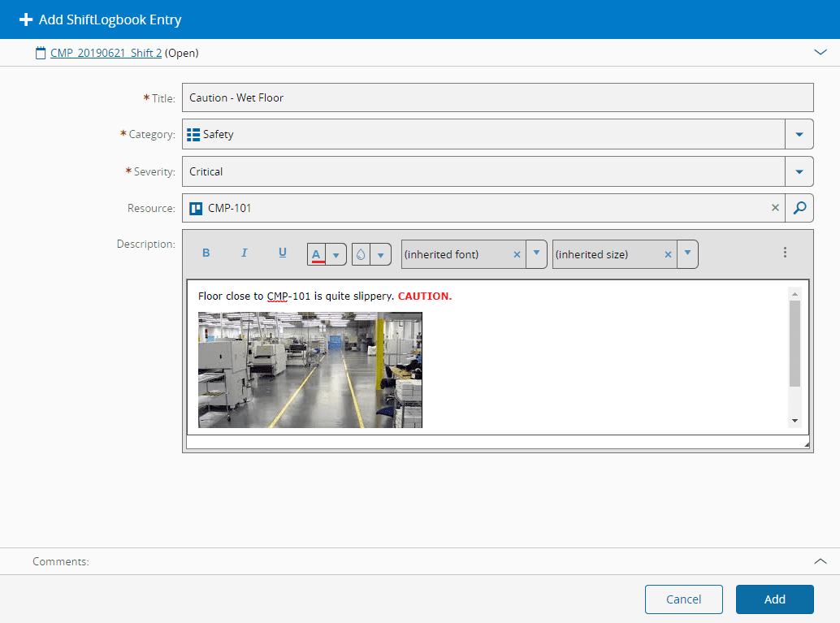Expand the Category dropdown

click(x=799, y=134)
